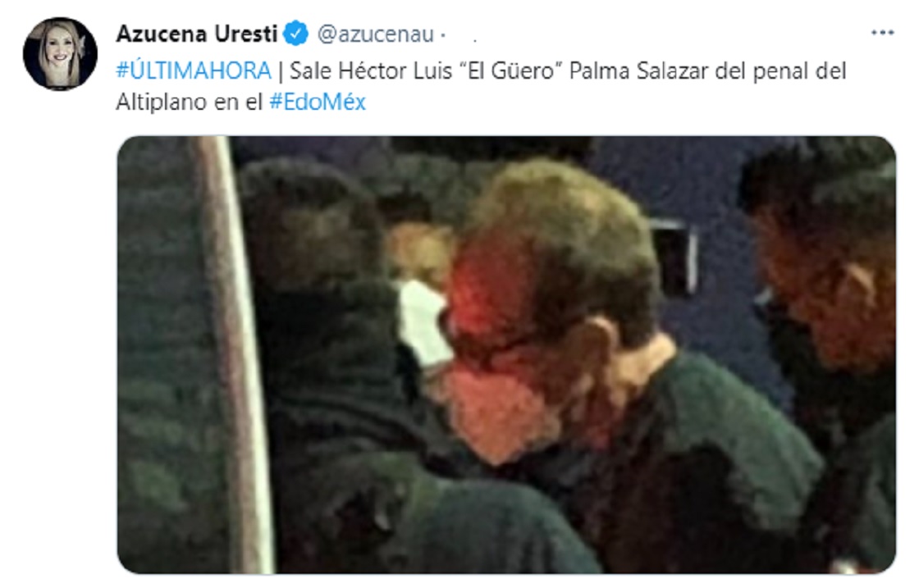The width and height of the screenshot is (919, 588).
Task: Open the #ÚLTIMAHORA hashtag link
Action: click(194, 71)
